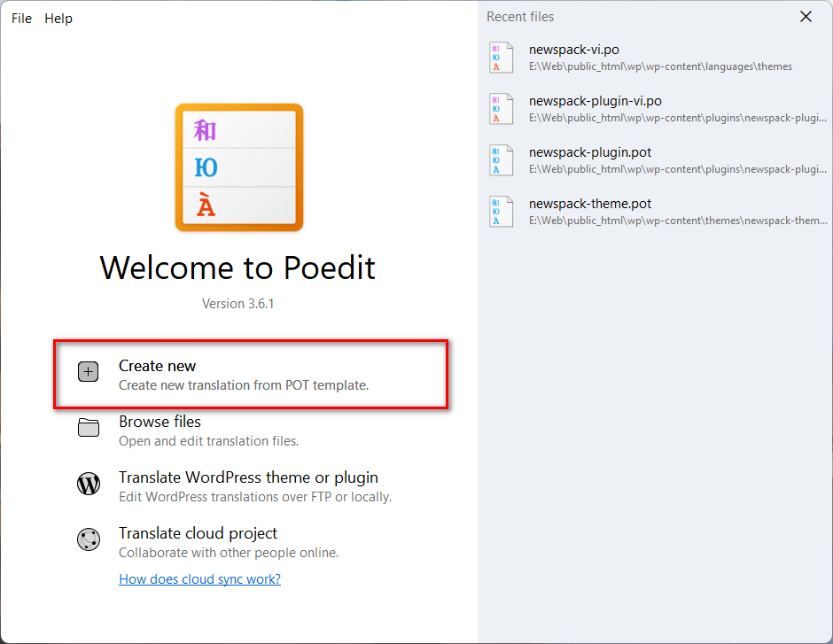Open 'How does cloud sync work?' link
The image size is (833, 644).
click(x=199, y=578)
